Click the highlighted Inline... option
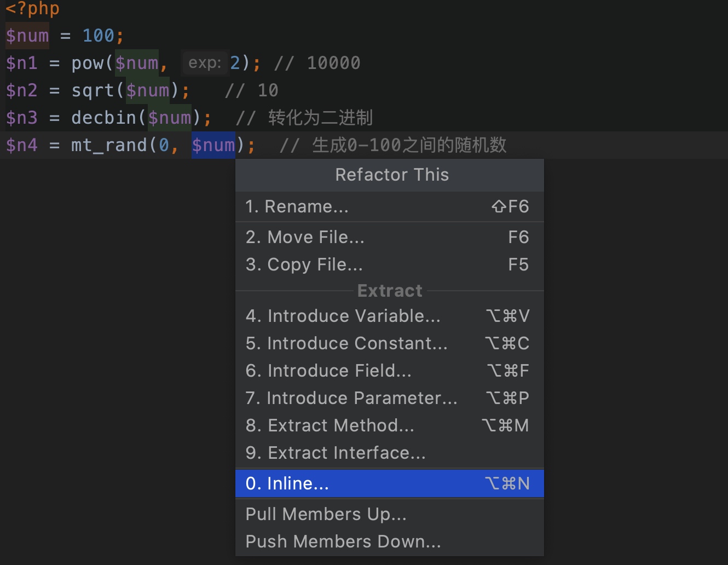The height and width of the screenshot is (565, 728). (x=390, y=483)
